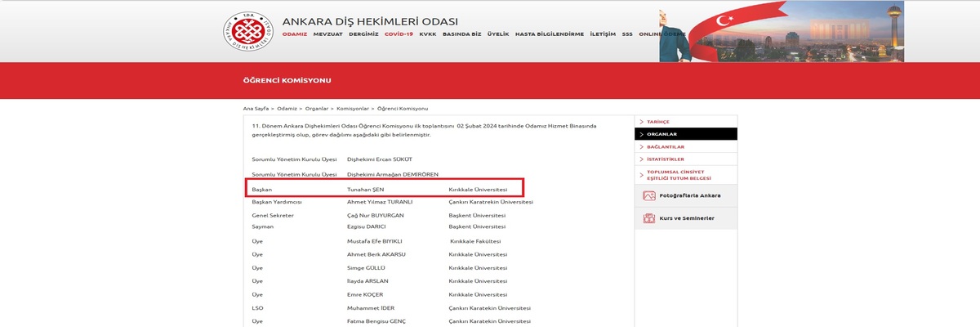Image resolution: width=980 pixels, height=327 pixels.
Task: Click Muhammet İDER's Çankırı Karatekin Üniversitesi
Action: [x=489, y=309]
